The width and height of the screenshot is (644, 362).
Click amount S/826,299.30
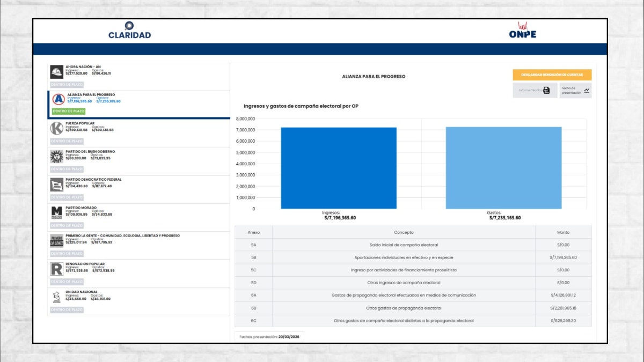tap(563, 321)
